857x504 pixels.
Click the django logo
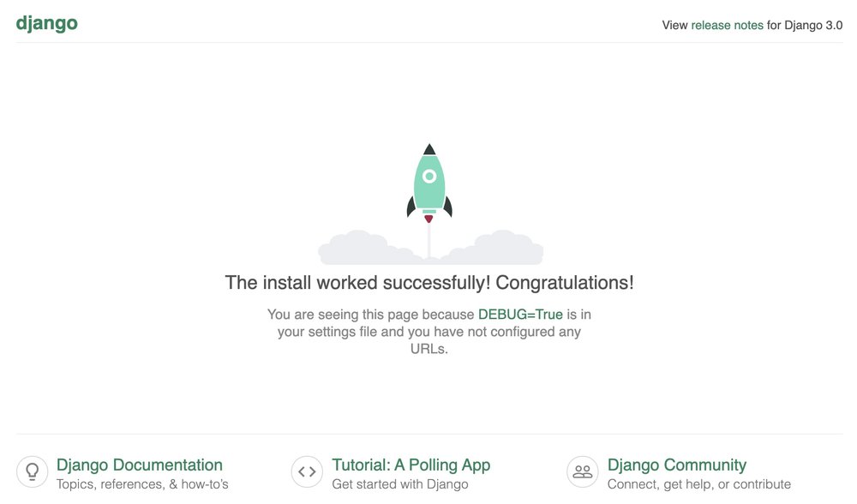46,22
